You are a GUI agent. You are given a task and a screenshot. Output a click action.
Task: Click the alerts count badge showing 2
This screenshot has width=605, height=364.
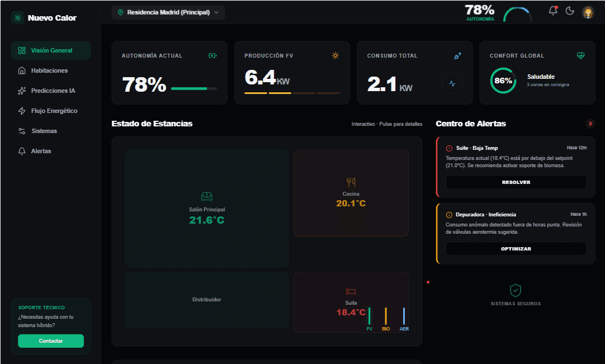point(590,124)
